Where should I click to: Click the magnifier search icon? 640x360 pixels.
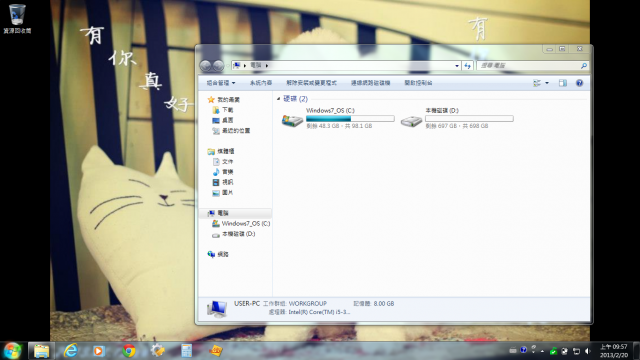[x=584, y=65]
